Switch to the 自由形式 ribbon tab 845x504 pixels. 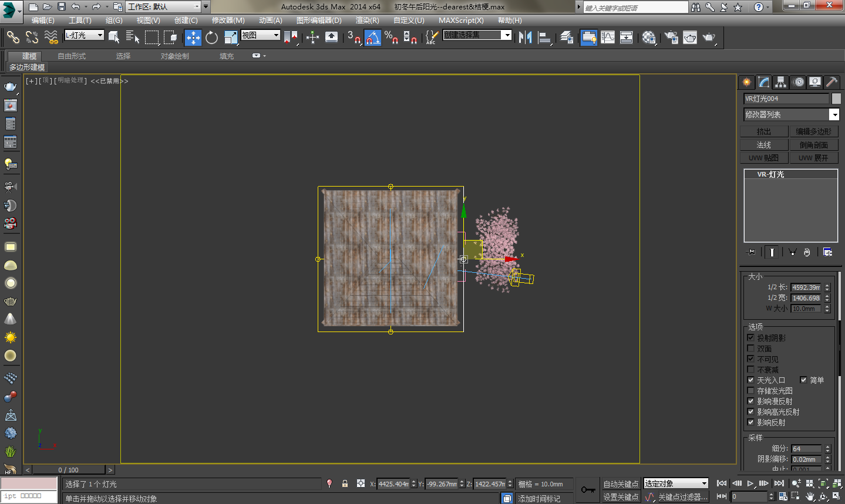pos(72,56)
